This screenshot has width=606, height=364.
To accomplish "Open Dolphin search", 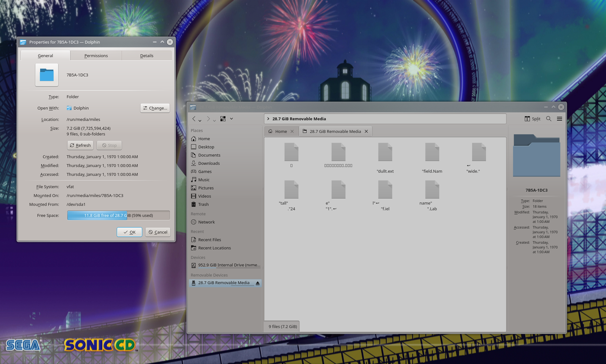I will [549, 119].
